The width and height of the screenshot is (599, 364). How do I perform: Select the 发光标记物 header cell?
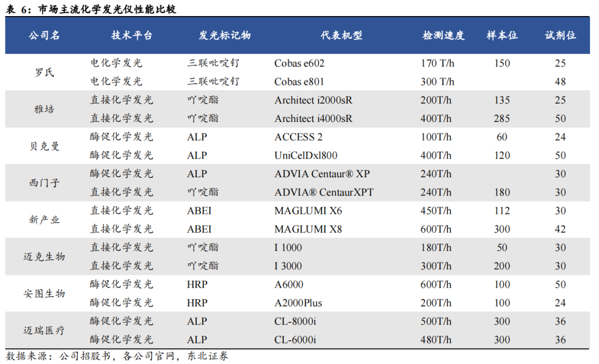click(225, 35)
